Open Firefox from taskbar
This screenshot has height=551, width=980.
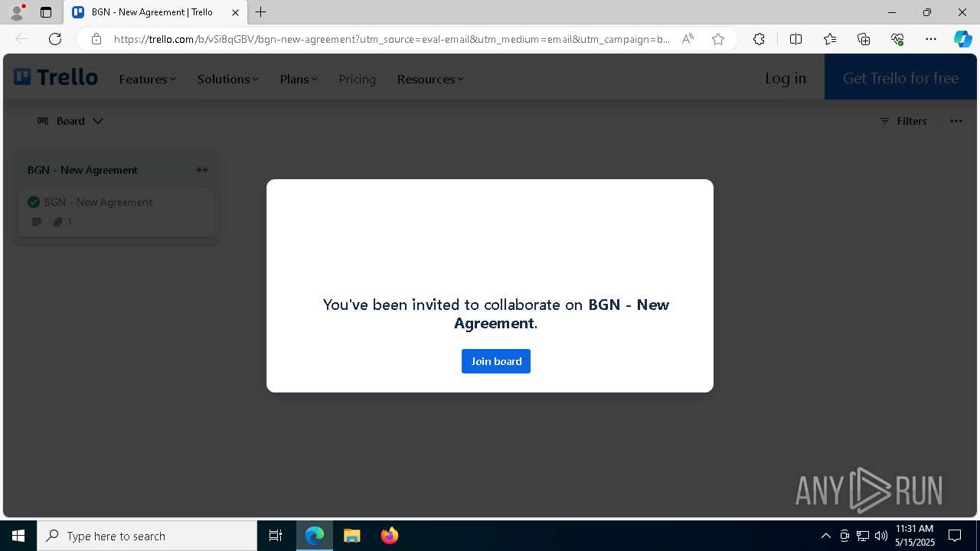click(390, 536)
